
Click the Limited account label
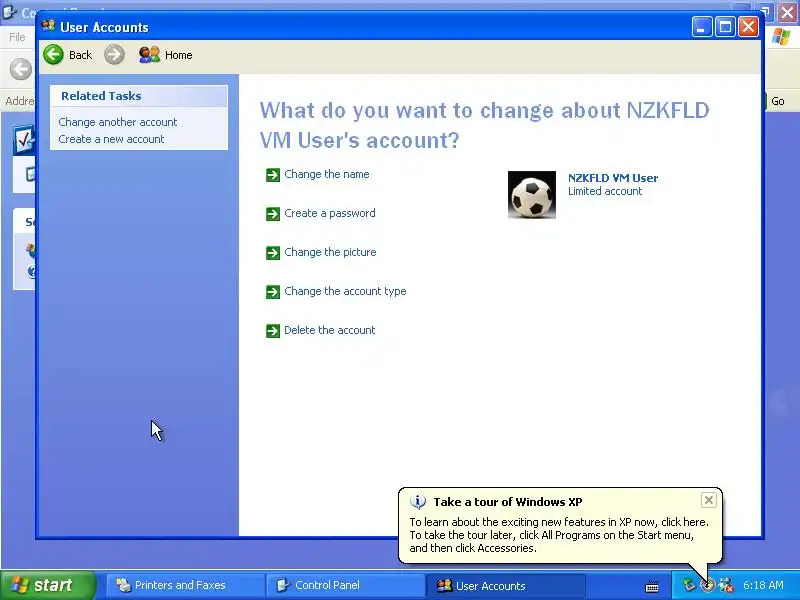point(605,191)
